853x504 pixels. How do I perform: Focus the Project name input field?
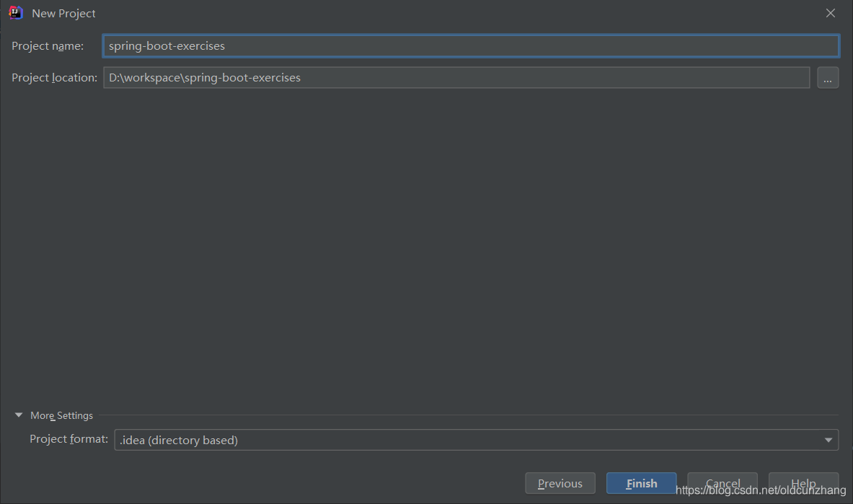(471, 45)
